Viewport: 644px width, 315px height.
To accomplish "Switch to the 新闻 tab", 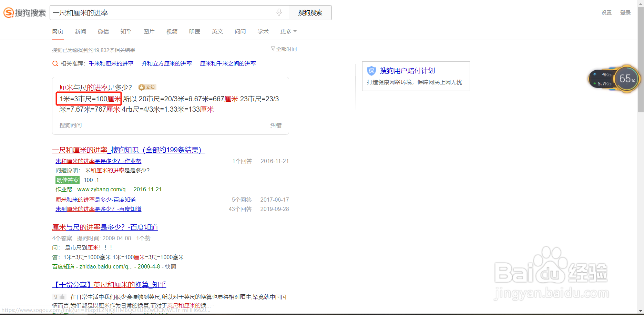I will 80,31.
